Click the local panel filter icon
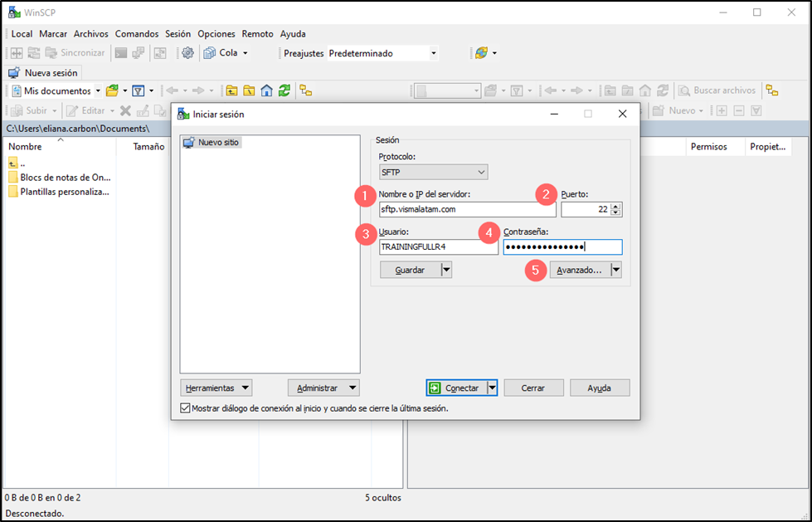This screenshot has height=522, width=812. click(x=139, y=90)
